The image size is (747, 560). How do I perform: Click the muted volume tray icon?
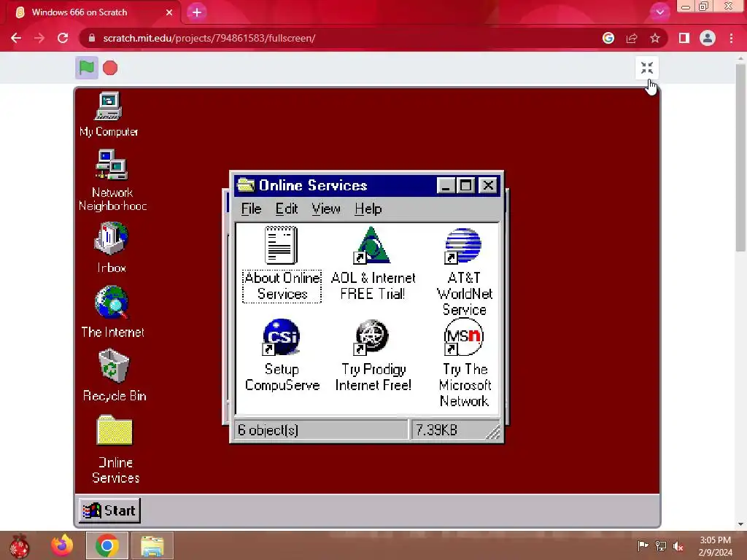[678, 546]
